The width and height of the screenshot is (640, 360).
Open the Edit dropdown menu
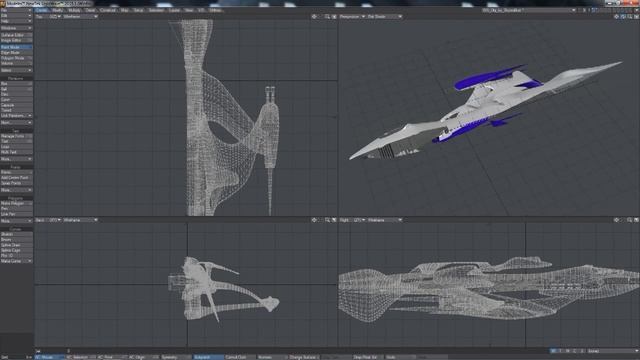pos(16,16)
